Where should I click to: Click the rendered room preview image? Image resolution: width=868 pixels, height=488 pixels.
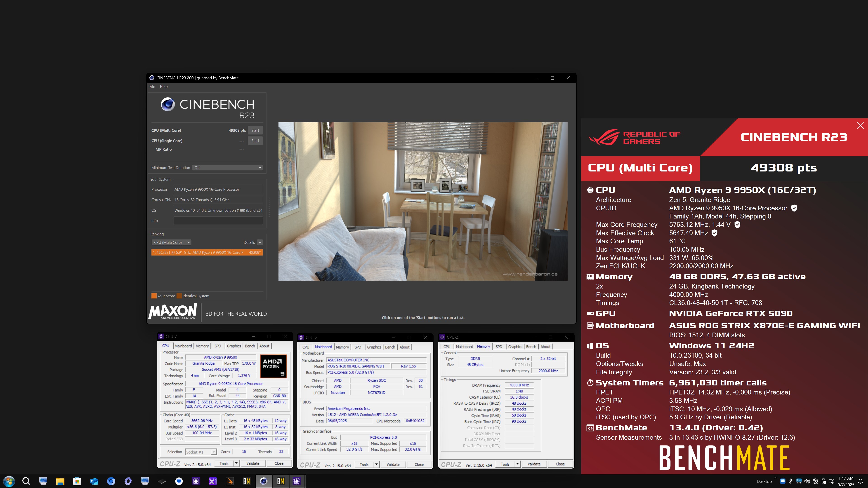coord(423,201)
